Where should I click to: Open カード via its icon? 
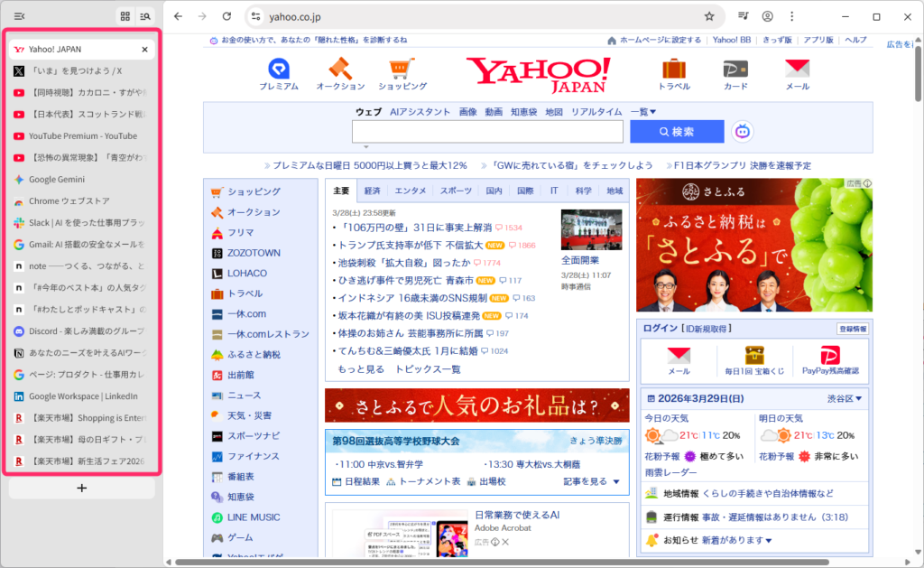(735, 67)
